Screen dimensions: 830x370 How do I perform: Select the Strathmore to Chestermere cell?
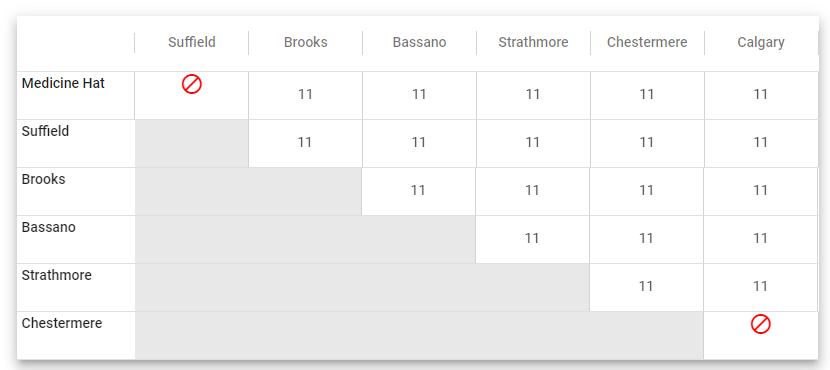(646, 287)
